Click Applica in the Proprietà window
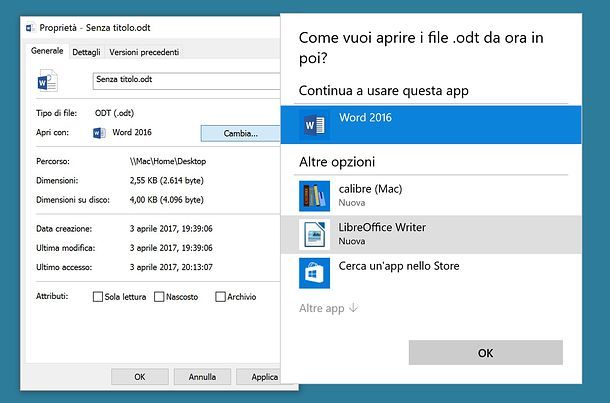 point(259,377)
